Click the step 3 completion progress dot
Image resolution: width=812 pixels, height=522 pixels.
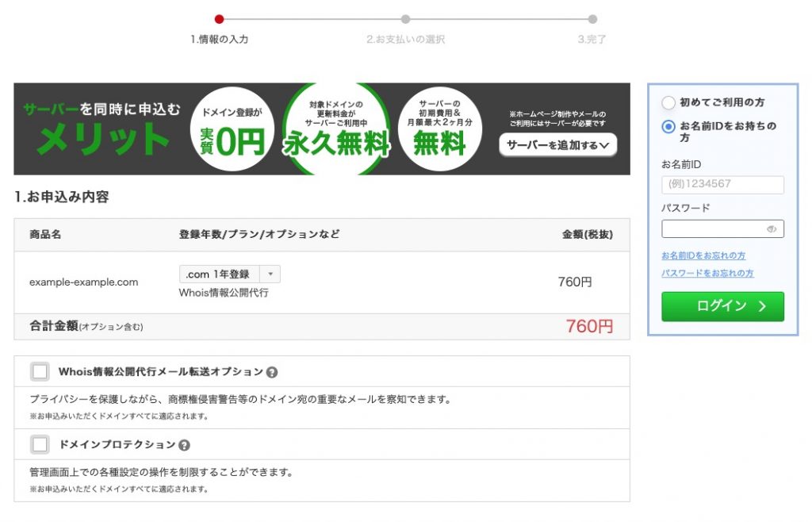[592, 19]
